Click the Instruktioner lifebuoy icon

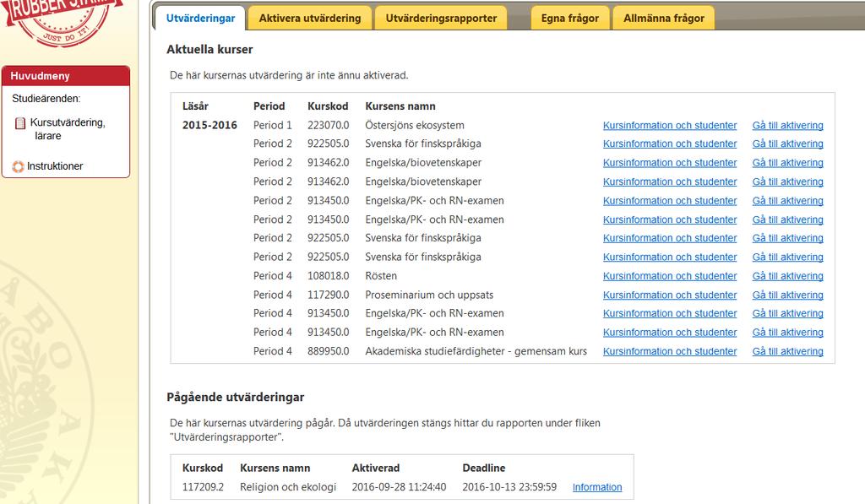tap(19, 166)
